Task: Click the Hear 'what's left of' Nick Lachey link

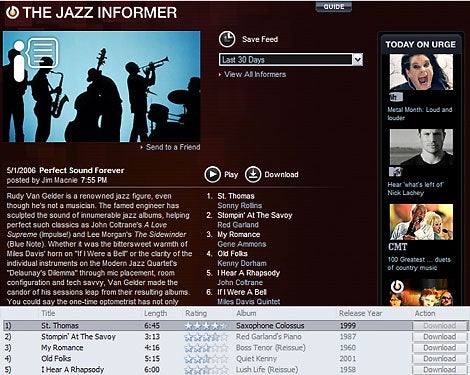Action: click(x=415, y=189)
